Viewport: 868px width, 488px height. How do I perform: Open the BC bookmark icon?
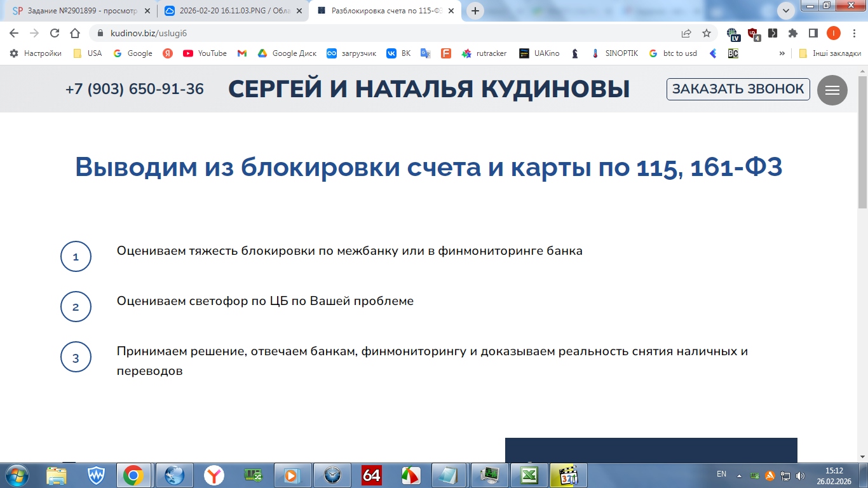pos(733,53)
